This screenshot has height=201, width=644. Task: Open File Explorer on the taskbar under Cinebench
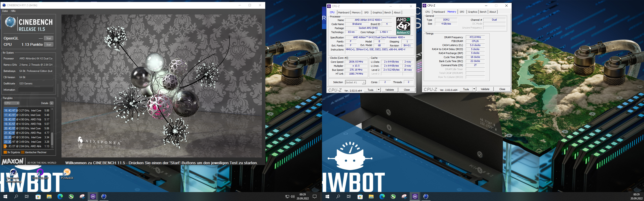pyautogui.click(x=49, y=197)
